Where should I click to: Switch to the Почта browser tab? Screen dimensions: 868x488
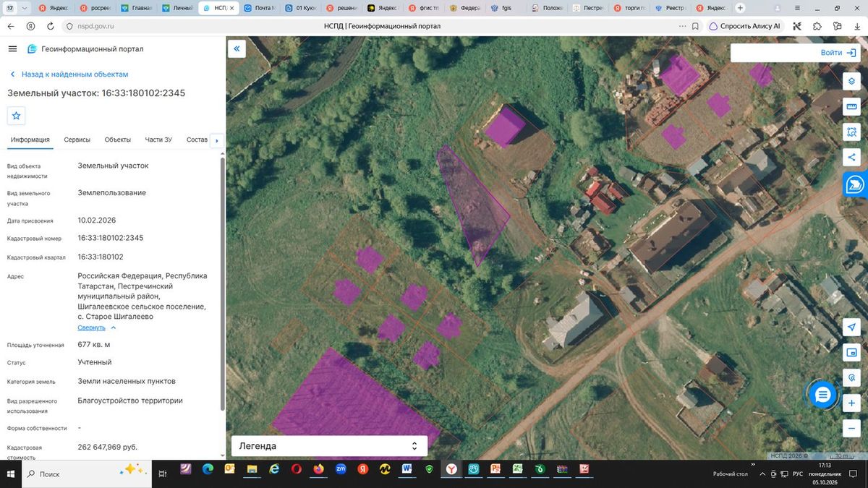(x=261, y=8)
